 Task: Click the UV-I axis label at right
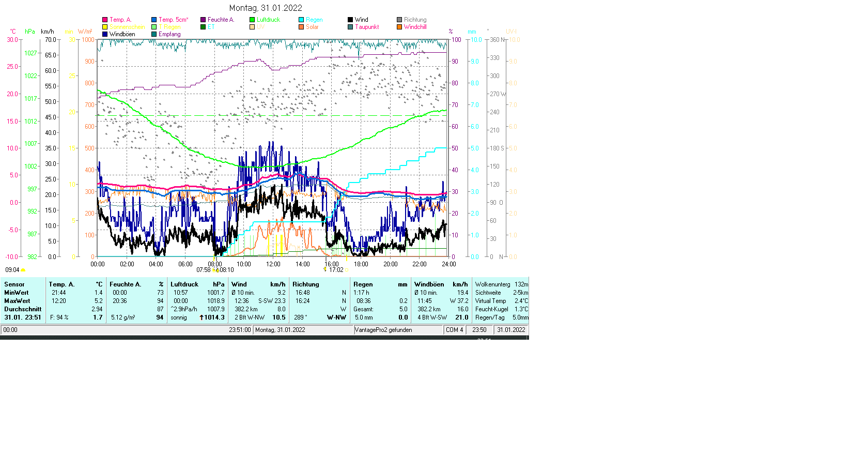[x=511, y=32]
